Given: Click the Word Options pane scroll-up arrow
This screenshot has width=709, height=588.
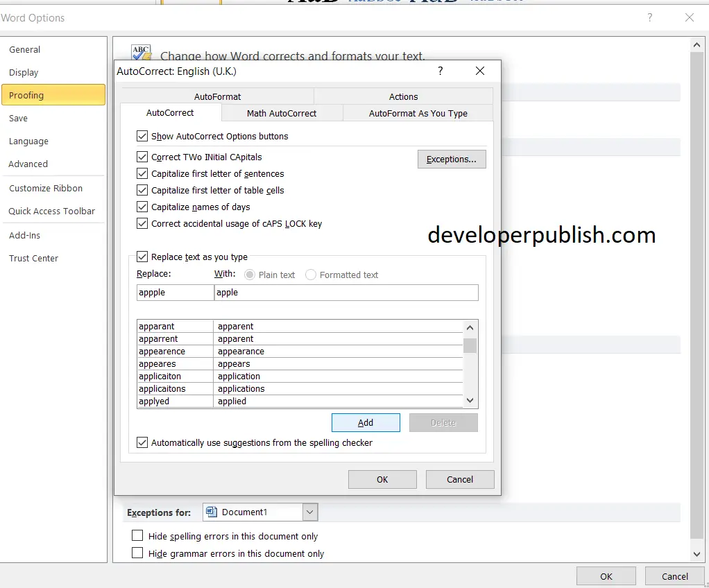Looking at the screenshot, I should [x=697, y=45].
